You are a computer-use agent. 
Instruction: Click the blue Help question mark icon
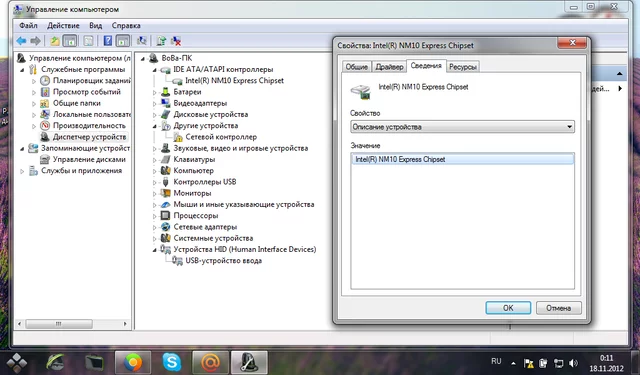(x=108, y=41)
